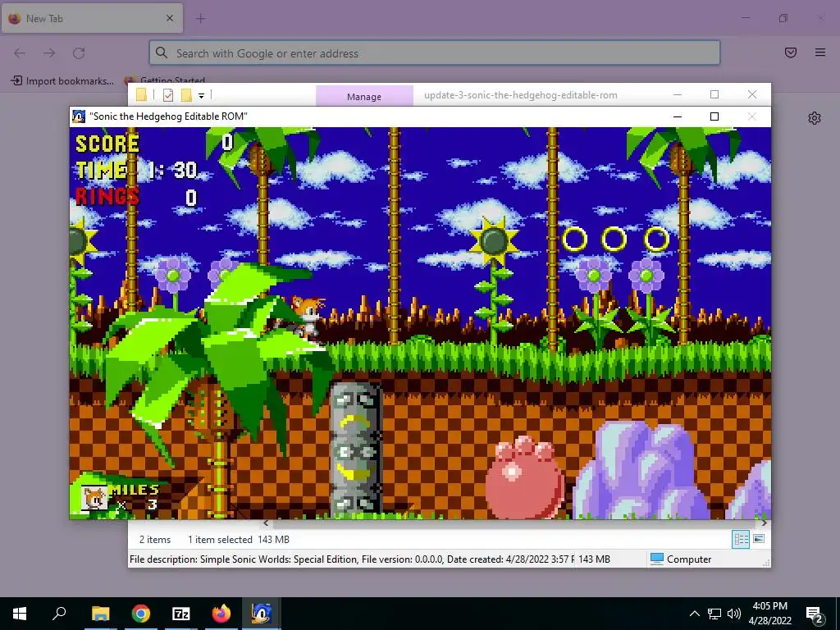The width and height of the screenshot is (840, 630).
Task: Focus the Search with Google address bar
Action: (435, 53)
